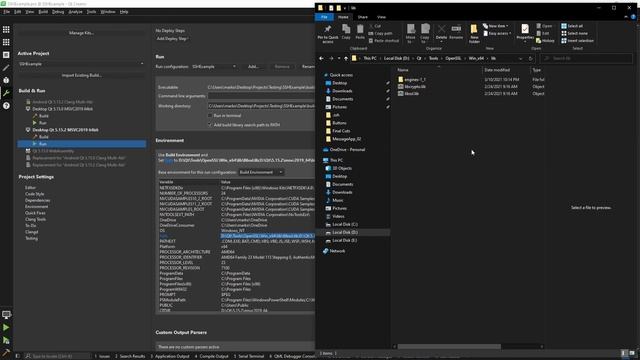Viewport: 640px width, 360px height.
Task: Open Debug mode bug icon in Qt Creator
Action: 6,80
